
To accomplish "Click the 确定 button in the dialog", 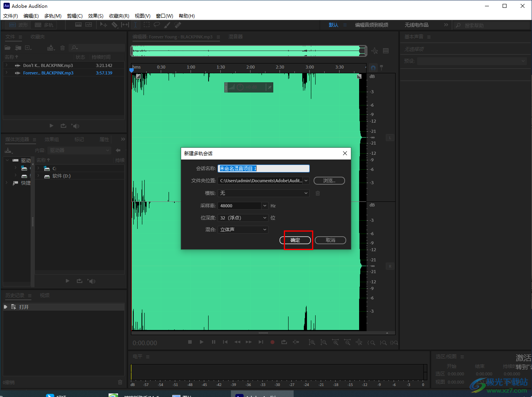I will (295, 240).
